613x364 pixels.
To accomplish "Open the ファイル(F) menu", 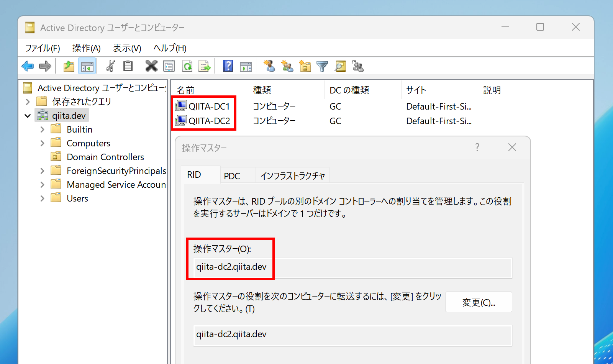I will click(x=43, y=48).
